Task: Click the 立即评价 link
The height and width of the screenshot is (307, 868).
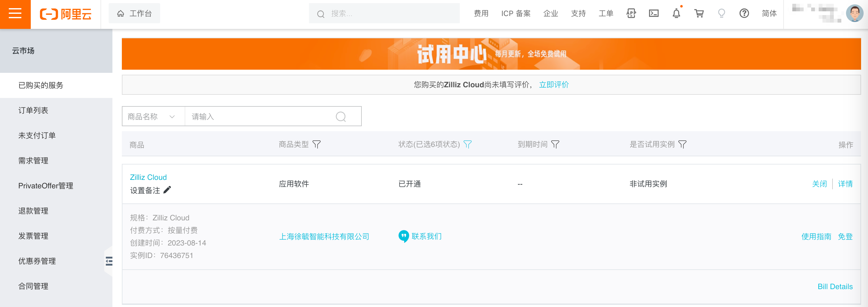Action: [554, 84]
